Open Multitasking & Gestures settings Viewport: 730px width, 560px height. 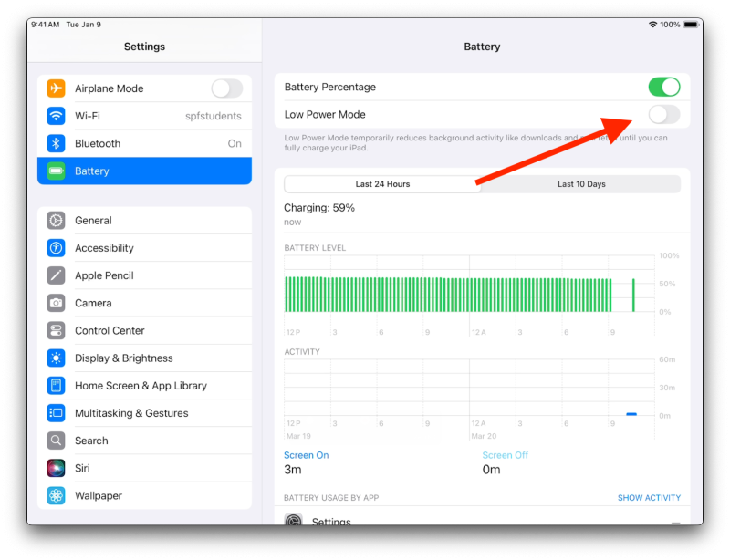pos(56,412)
